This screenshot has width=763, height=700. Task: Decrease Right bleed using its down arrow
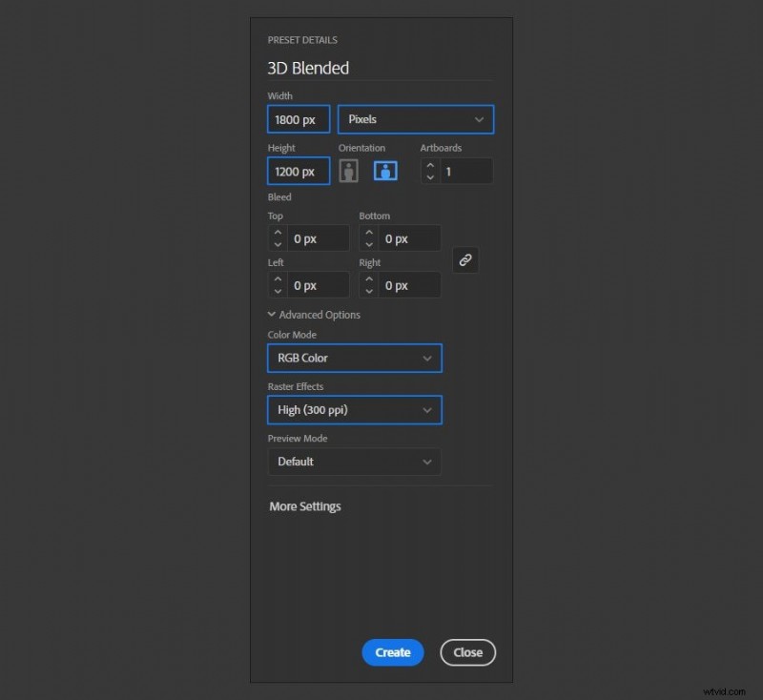click(x=368, y=290)
